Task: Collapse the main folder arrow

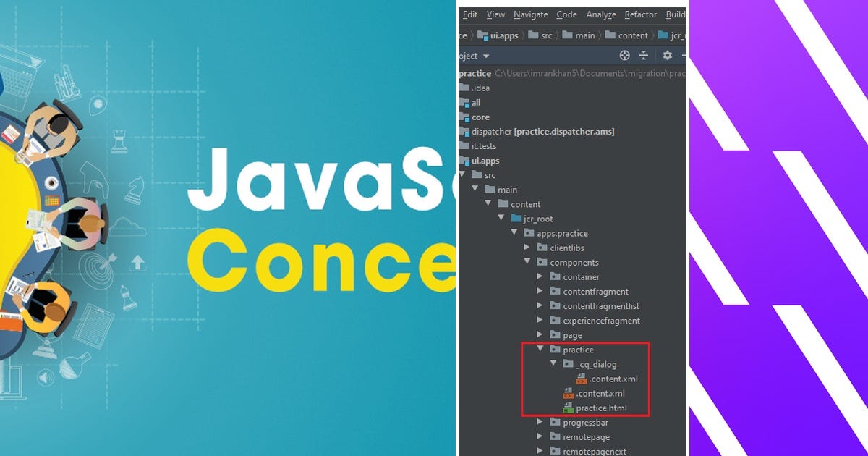Action: tap(475, 190)
